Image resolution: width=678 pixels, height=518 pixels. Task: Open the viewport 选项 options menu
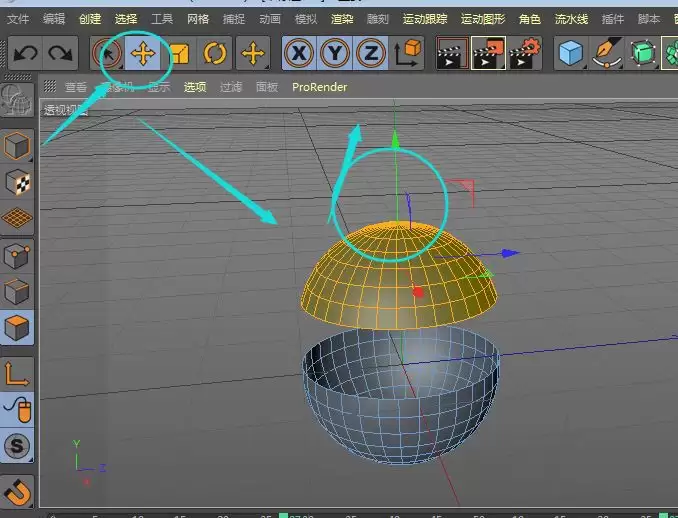[194, 87]
